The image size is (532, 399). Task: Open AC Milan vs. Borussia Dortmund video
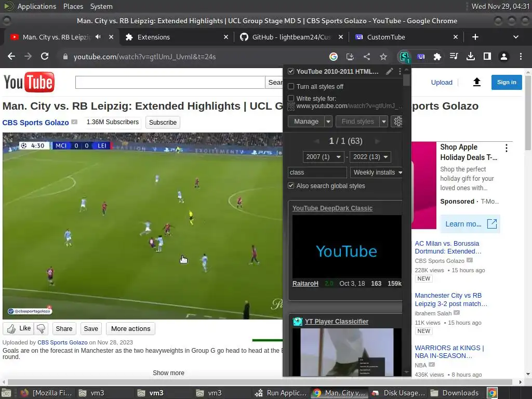tap(448, 247)
